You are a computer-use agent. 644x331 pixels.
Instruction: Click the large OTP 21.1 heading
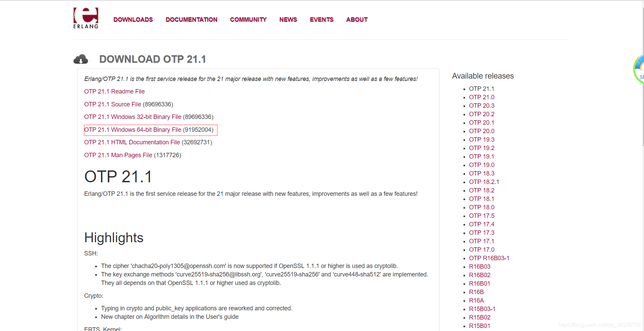coord(118,177)
